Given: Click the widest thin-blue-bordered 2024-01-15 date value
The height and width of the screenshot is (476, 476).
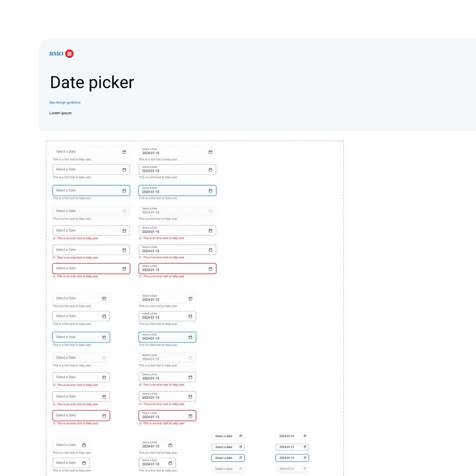Looking at the screenshot, I should click(151, 171).
